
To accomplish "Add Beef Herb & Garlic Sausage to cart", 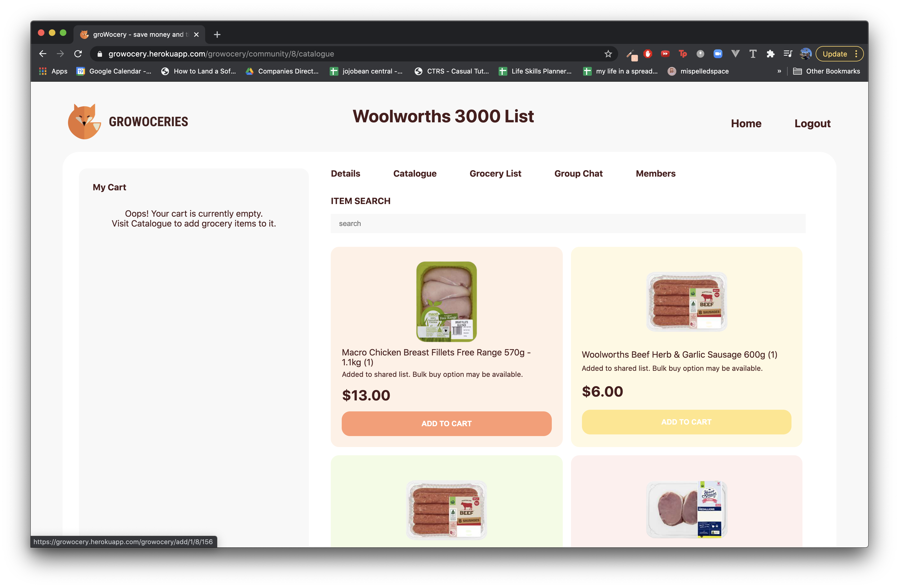I will click(x=686, y=422).
